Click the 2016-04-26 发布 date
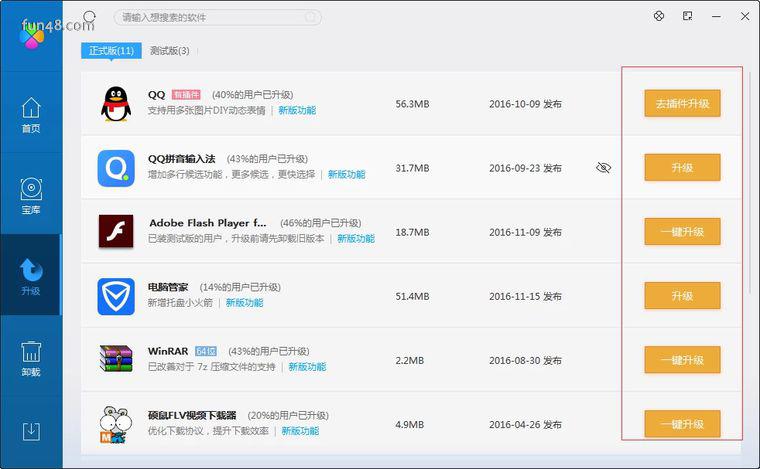Image resolution: width=760 pixels, height=469 pixels. 525,424
